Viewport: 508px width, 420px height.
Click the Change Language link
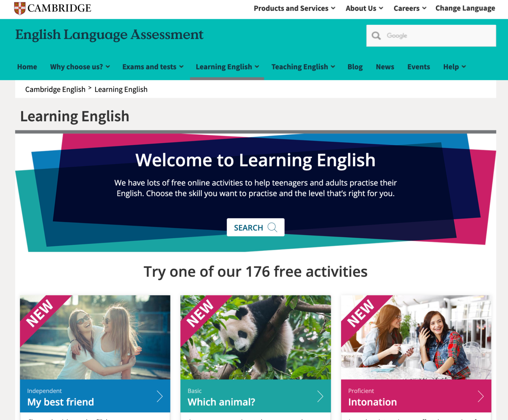click(465, 8)
